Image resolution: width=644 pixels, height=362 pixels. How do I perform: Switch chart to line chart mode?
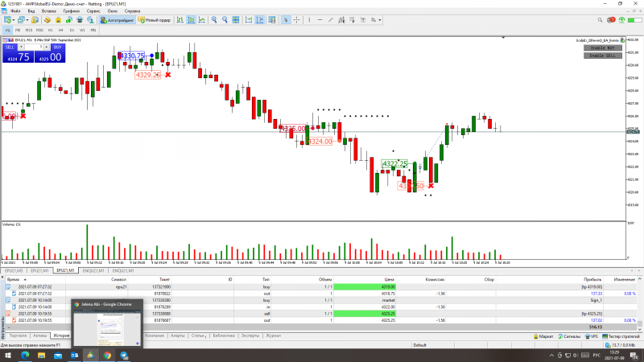[202, 19]
